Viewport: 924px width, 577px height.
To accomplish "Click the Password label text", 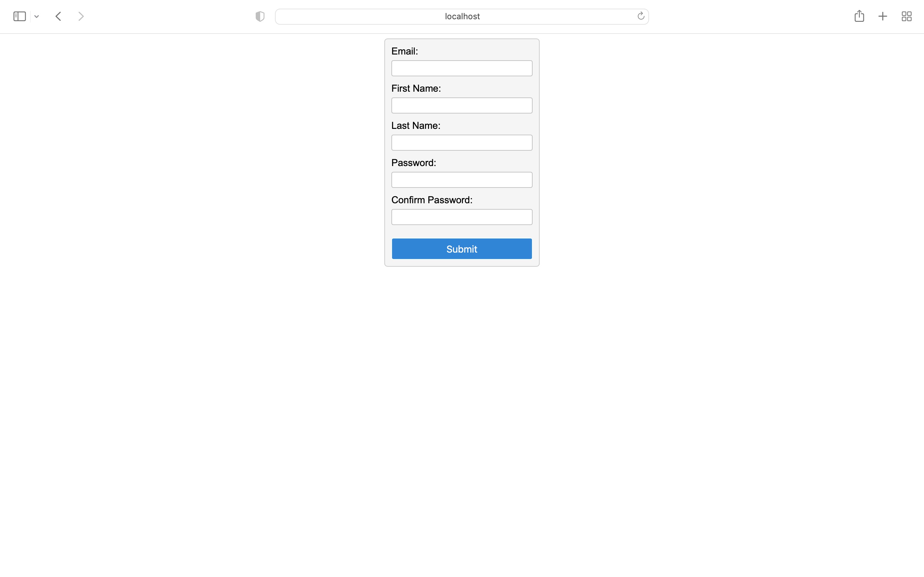I will click(414, 163).
